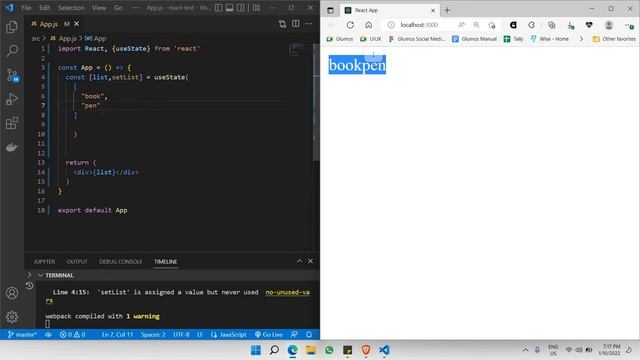640x360 pixels.
Task: Click the src breadcrumb segment
Action: [x=36, y=38]
